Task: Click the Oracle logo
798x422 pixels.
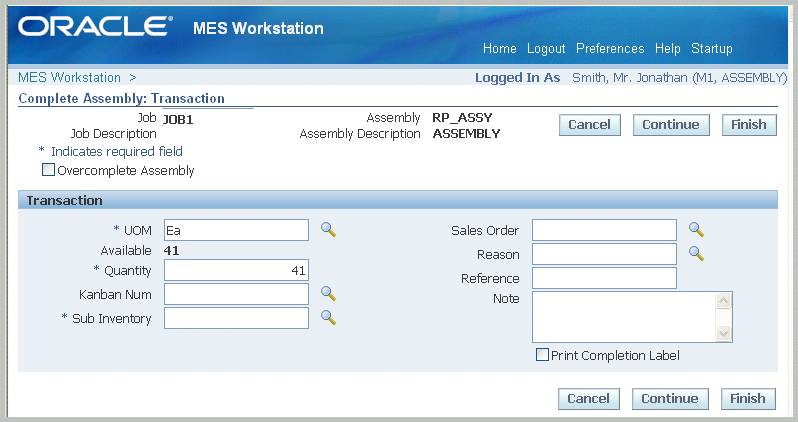Action: [95, 26]
